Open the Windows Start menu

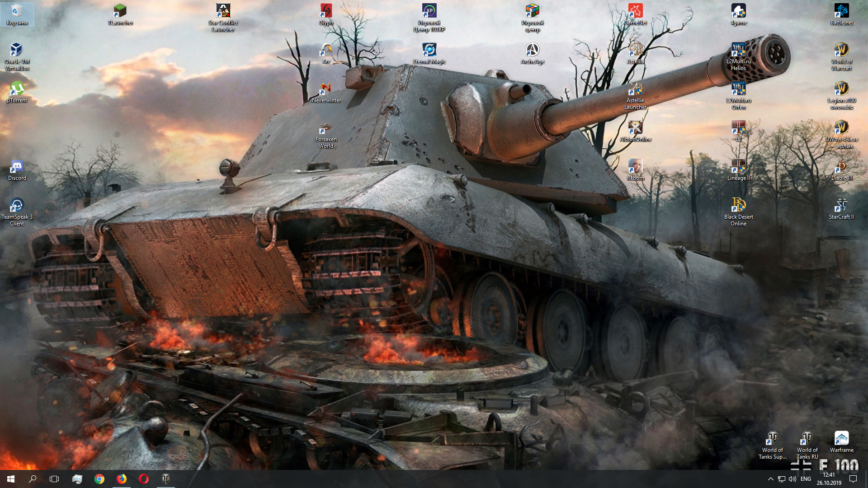[11, 479]
